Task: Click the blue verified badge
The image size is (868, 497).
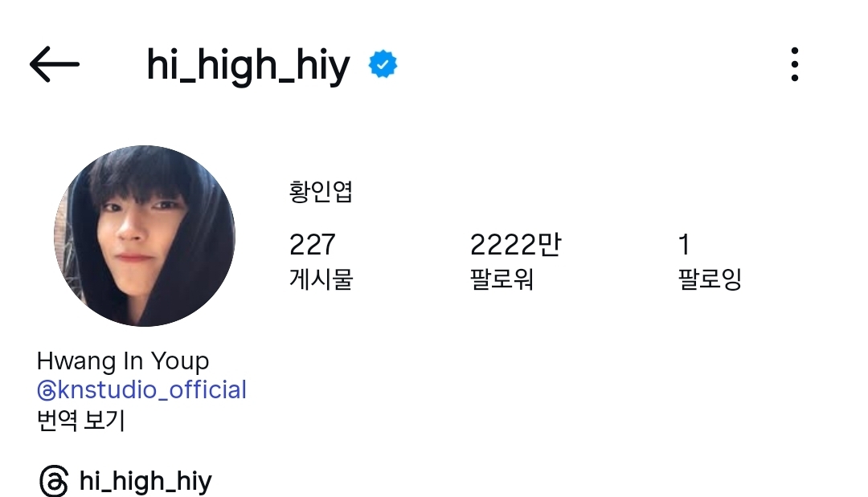Action: pos(383,64)
